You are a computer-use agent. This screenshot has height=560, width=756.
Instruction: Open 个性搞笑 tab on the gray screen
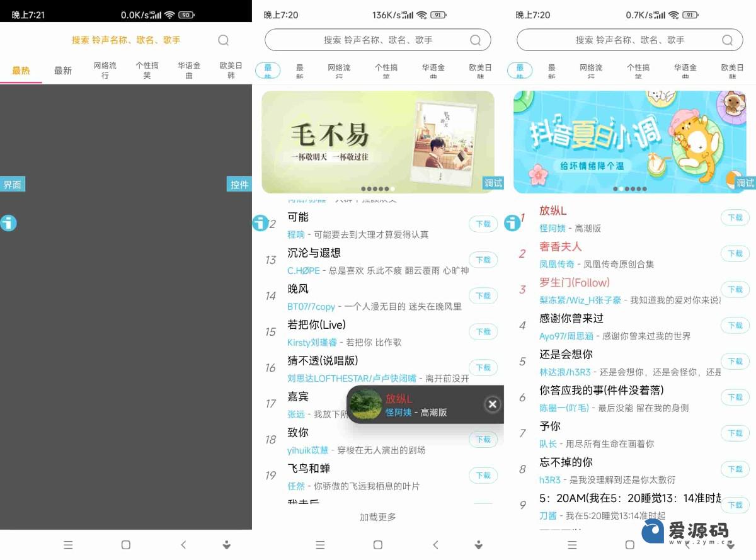tap(147, 71)
